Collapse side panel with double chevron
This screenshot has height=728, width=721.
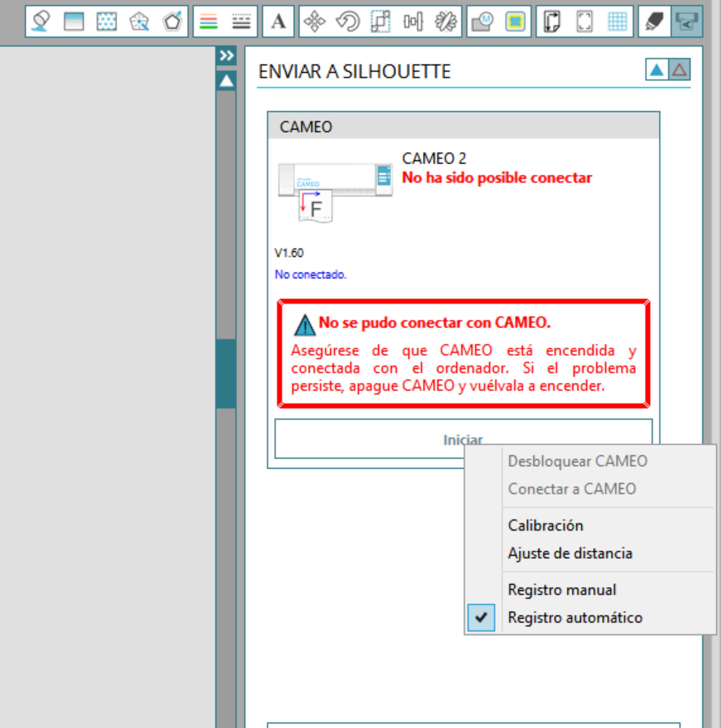pyautogui.click(x=226, y=56)
